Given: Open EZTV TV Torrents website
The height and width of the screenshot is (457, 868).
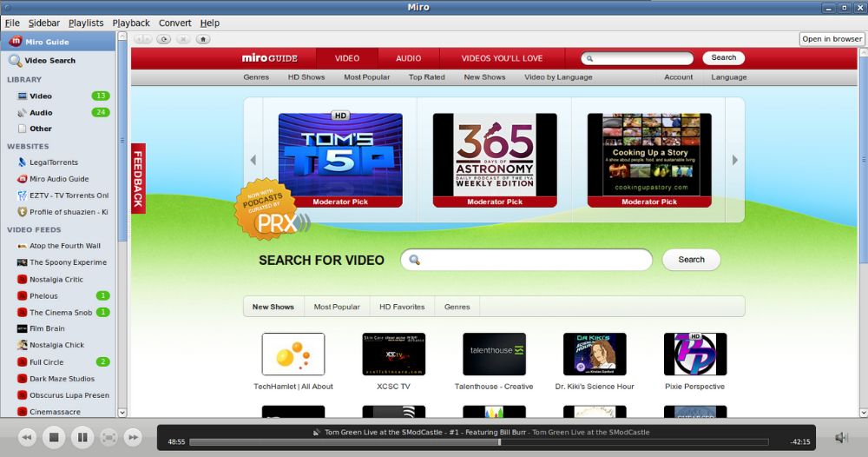Looking at the screenshot, I should [57, 195].
